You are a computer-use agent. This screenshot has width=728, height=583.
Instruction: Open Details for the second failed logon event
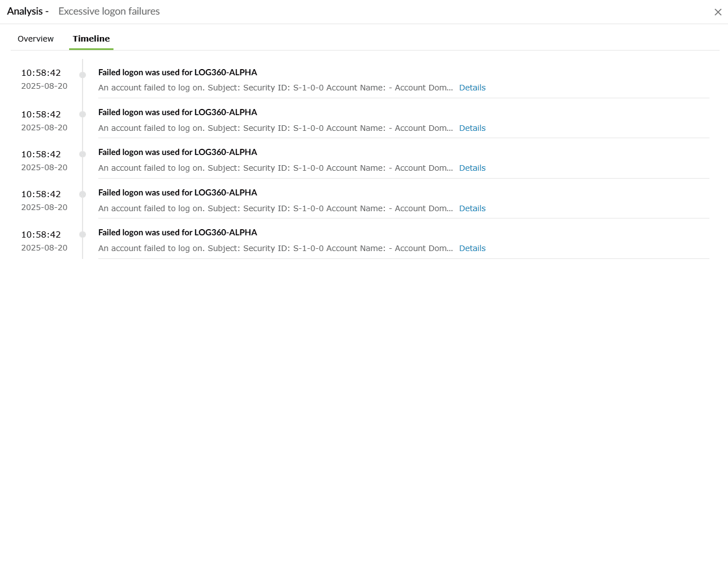(x=472, y=128)
